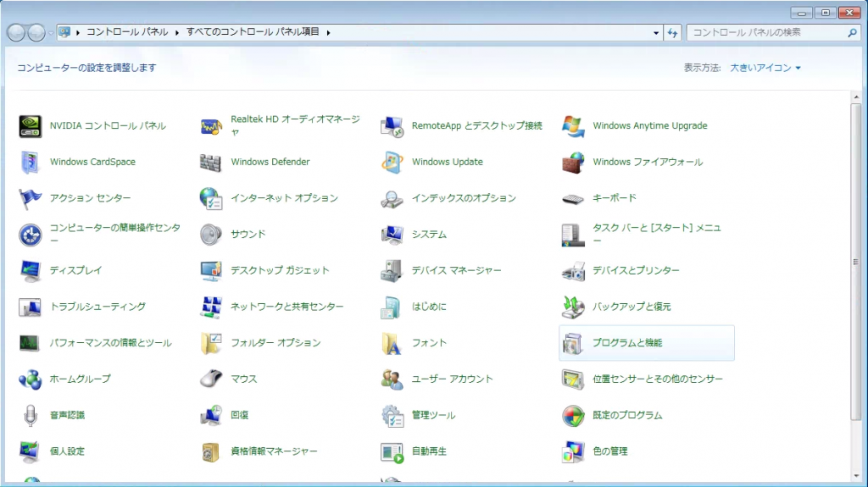Open the 自動再生 link
Image resolution: width=868 pixels, height=487 pixels.
click(429, 451)
